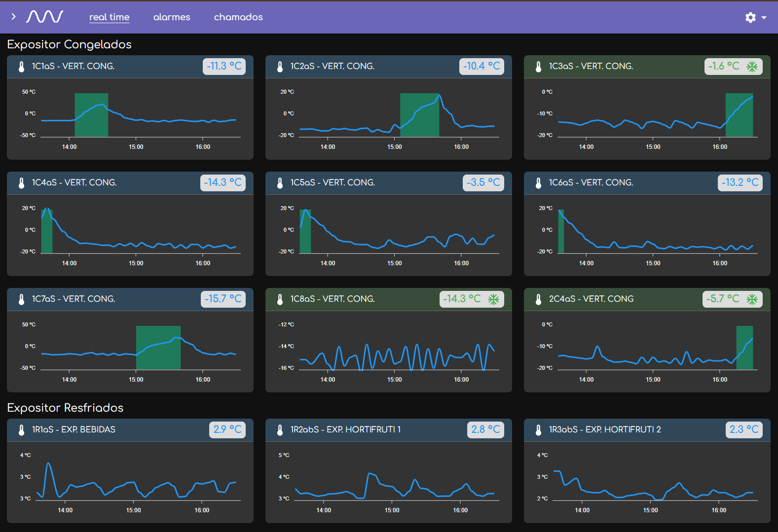The width and height of the screenshot is (778, 532).
Task: Select the real time tab
Action: coord(109,17)
